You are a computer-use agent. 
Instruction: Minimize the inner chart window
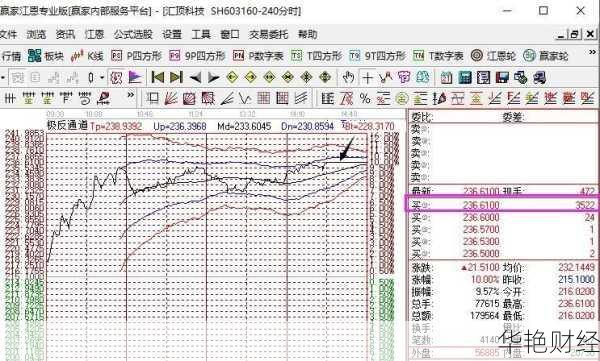point(561,34)
